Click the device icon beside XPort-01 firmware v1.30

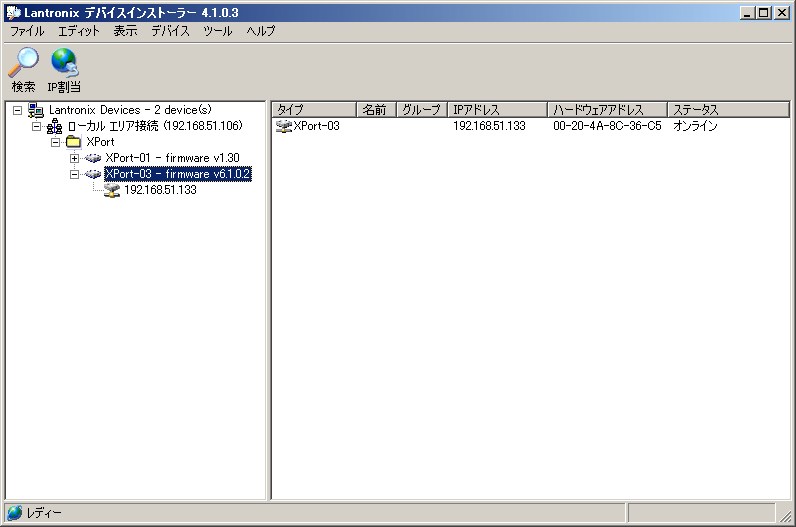93,158
